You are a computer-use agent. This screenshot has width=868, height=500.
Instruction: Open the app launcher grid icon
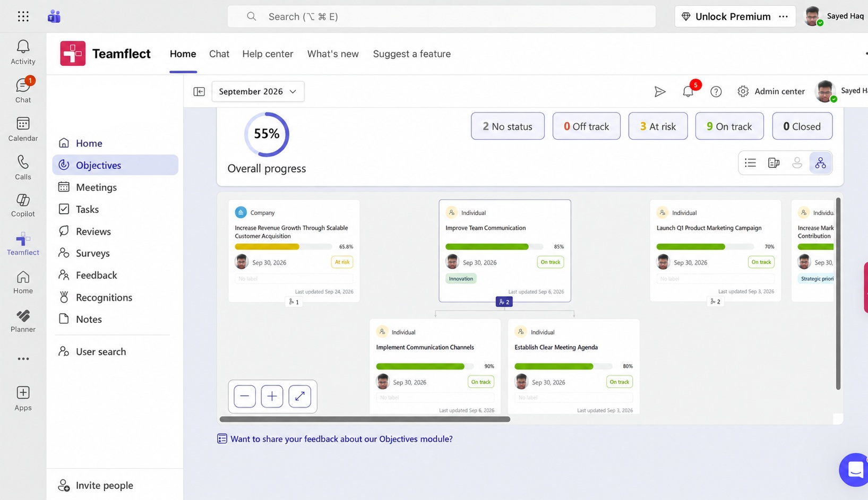(x=23, y=16)
